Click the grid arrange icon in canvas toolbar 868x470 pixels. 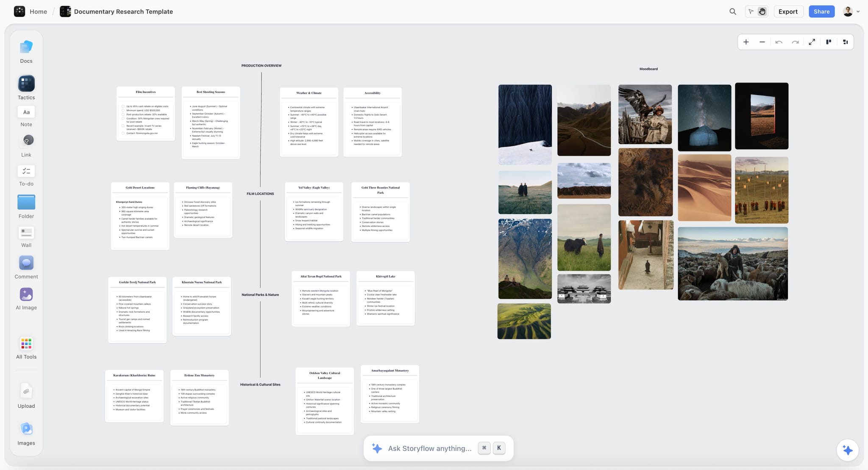point(845,42)
